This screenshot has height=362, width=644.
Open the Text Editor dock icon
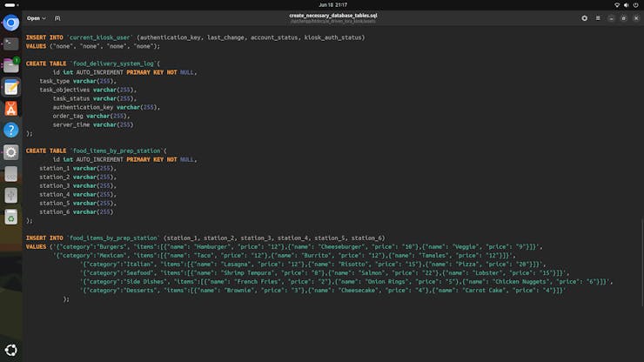[x=10, y=87]
